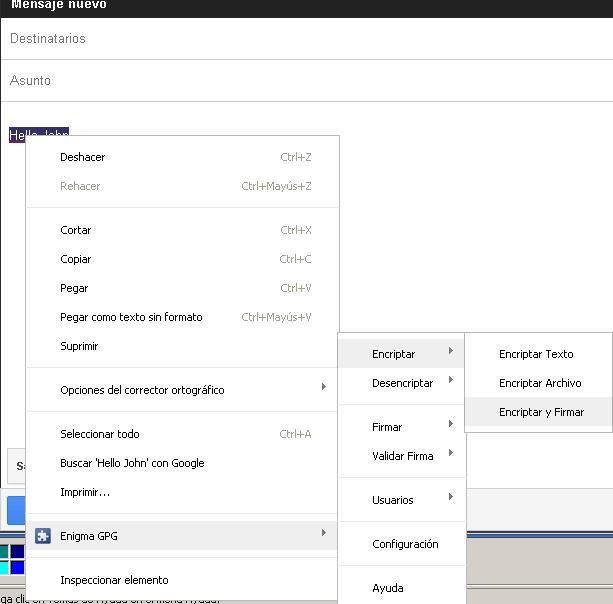Open the Validar Firma submenu
Screen dimensions: 613x604
[402, 456]
